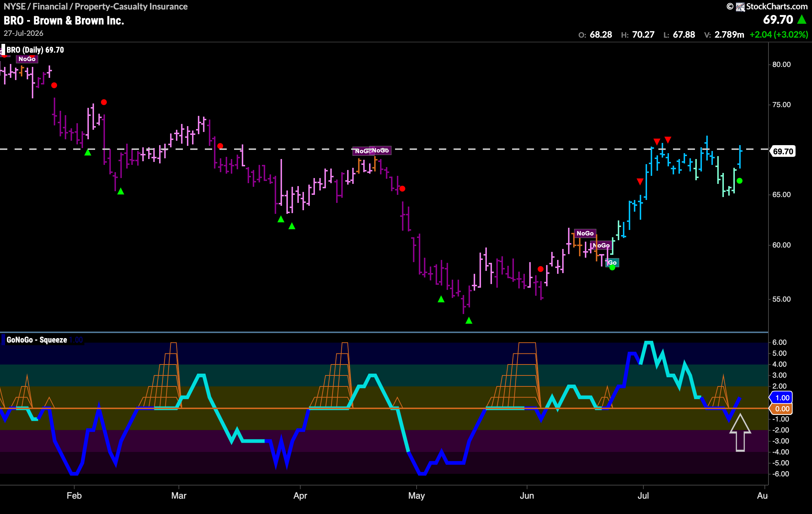This screenshot has height=514, width=812.
Task: Click the green triangle at 55 in early May
Action: pyautogui.click(x=441, y=299)
